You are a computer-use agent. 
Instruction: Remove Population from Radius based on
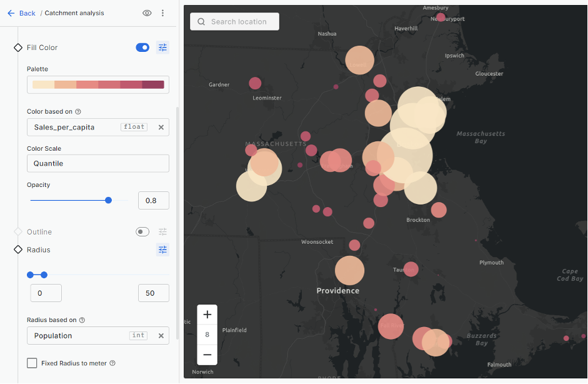coord(161,335)
